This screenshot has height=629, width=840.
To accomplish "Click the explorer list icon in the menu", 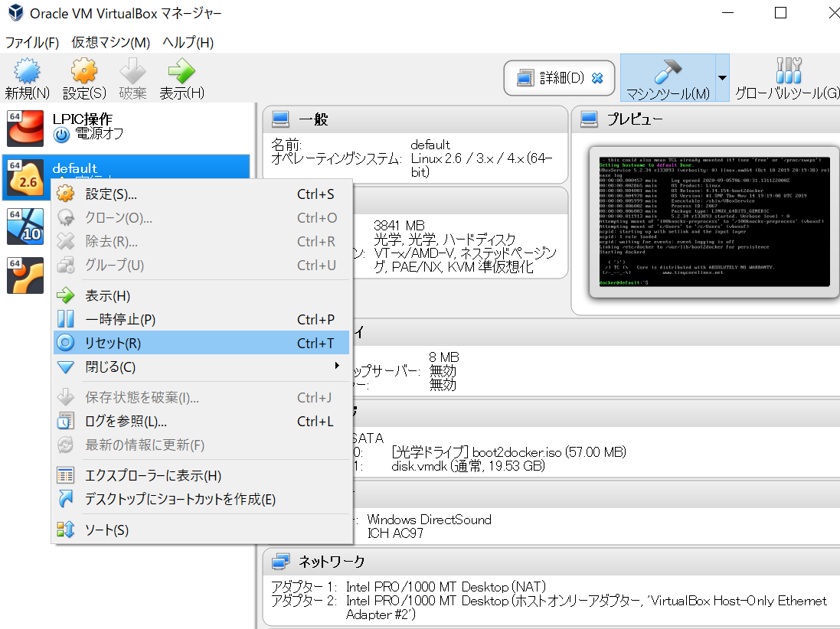I will pos(66,475).
